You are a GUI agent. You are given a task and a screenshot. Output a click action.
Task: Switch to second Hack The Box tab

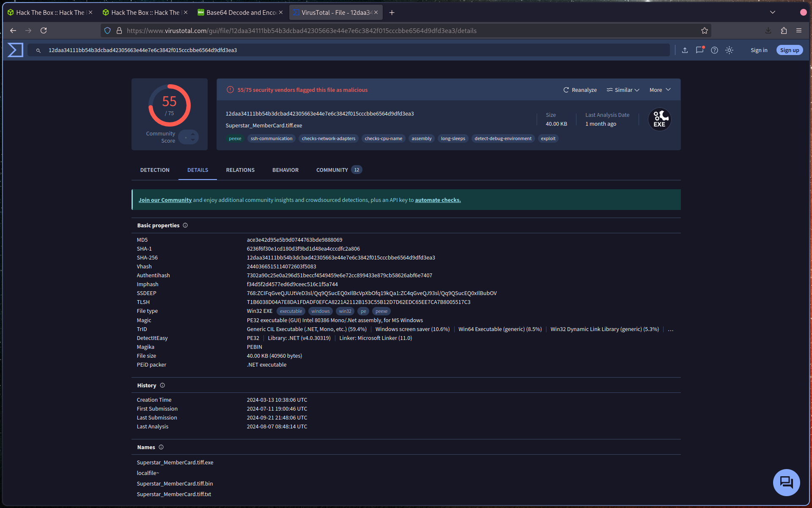pos(145,13)
